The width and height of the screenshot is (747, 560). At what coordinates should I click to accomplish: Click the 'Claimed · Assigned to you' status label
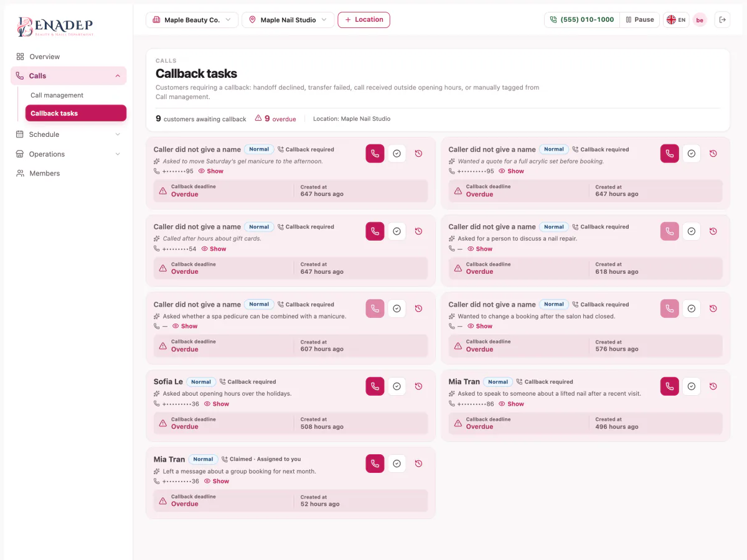(x=261, y=459)
